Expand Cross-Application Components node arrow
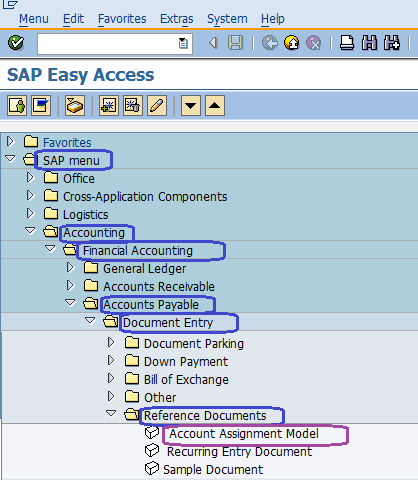The height and width of the screenshot is (480, 418). (x=30, y=195)
